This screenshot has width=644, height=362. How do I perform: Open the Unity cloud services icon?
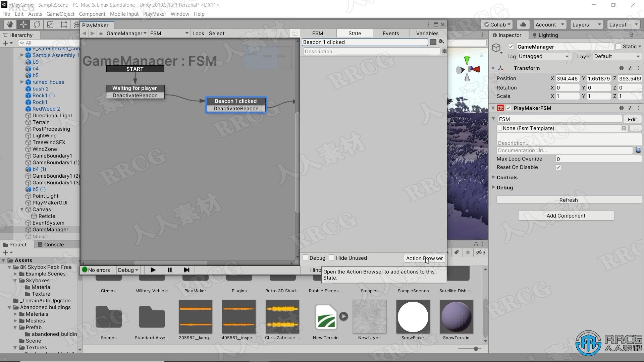pyautogui.click(x=523, y=24)
